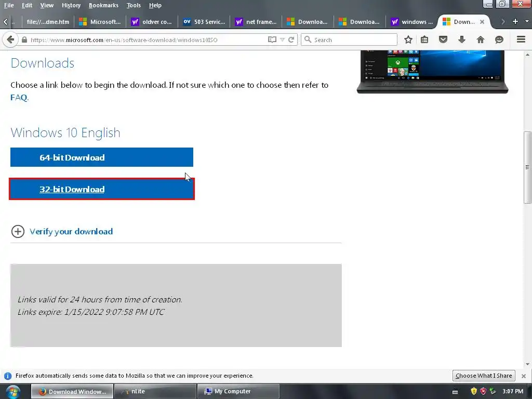Click the red security alert tray icon
This screenshot has height=399, width=532.
tap(483, 391)
